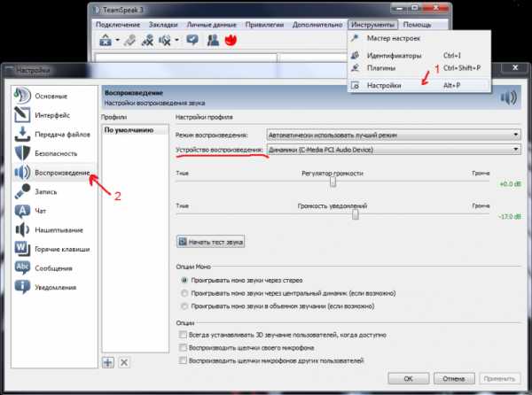Image resolution: width=532 pixels, height=395 pixels.
Task: Click Начать тест звука button
Action: pos(211,242)
